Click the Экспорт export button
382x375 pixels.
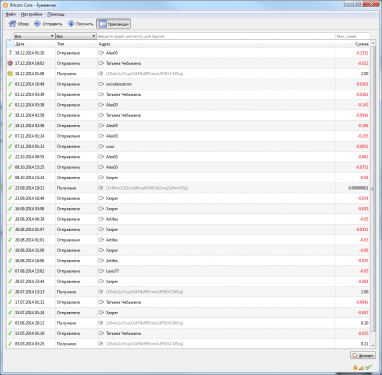click(x=363, y=356)
